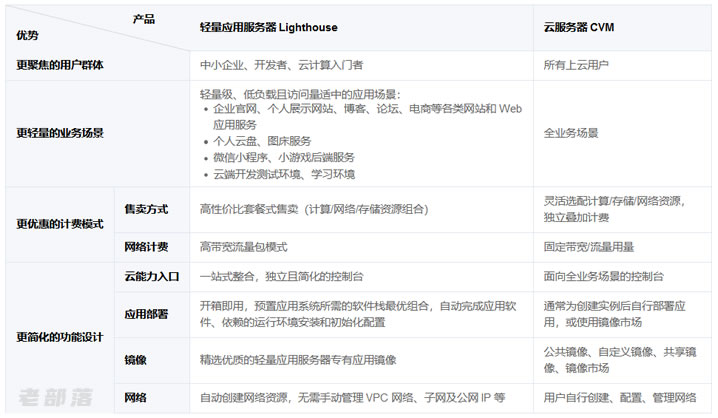Select the 产品 header label

point(143,19)
